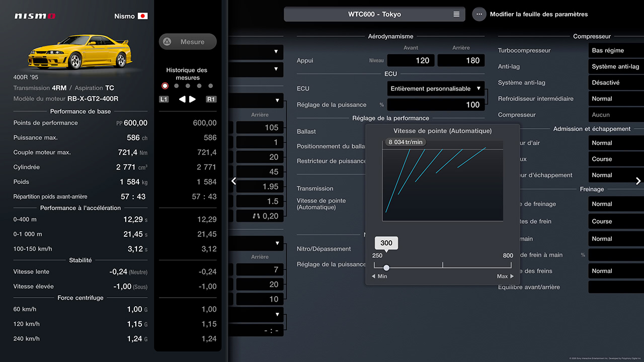644x362 pixels.
Task: Select the Vitesse de pointe (Automatique) item
Action: [x=321, y=204]
